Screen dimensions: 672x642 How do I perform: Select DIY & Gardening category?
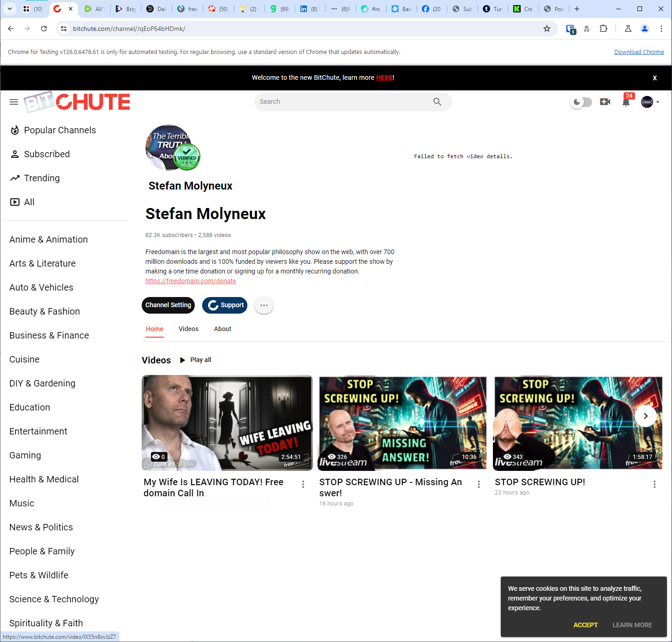pyautogui.click(x=42, y=384)
